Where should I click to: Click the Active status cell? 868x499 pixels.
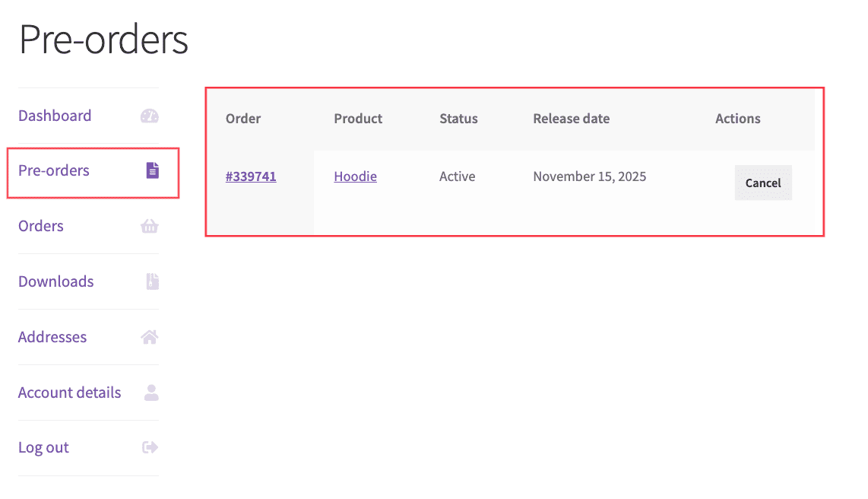pyautogui.click(x=458, y=176)
